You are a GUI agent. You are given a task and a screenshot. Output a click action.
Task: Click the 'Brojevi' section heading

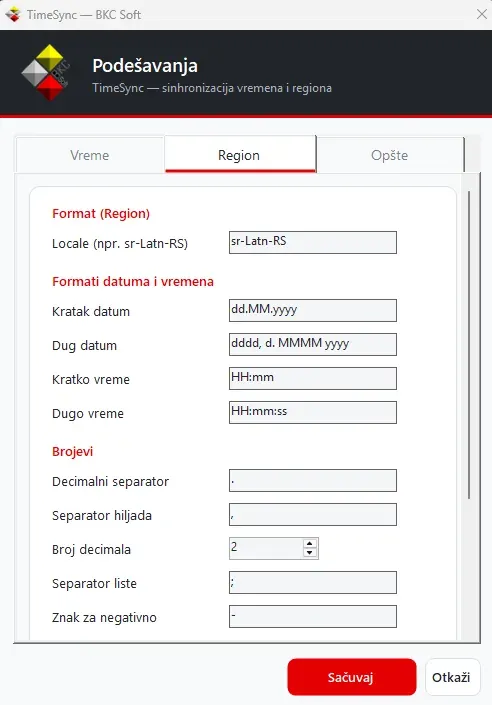(72, 451)
